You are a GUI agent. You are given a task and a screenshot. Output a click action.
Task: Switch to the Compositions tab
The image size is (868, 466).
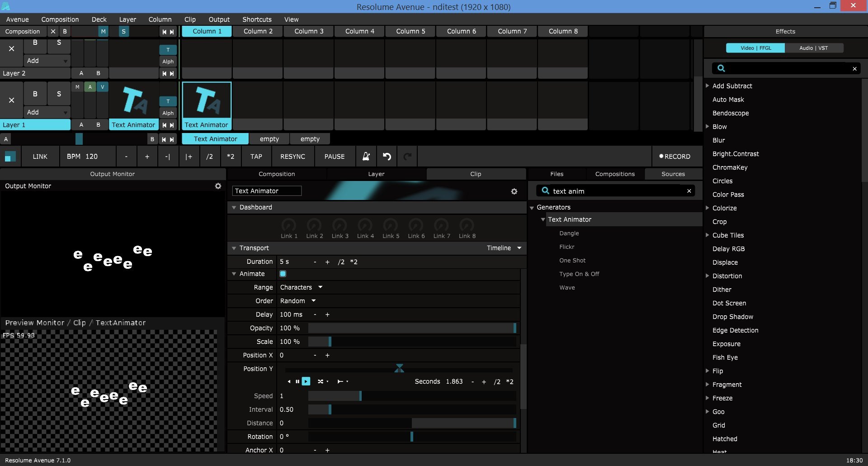[615, 174]
